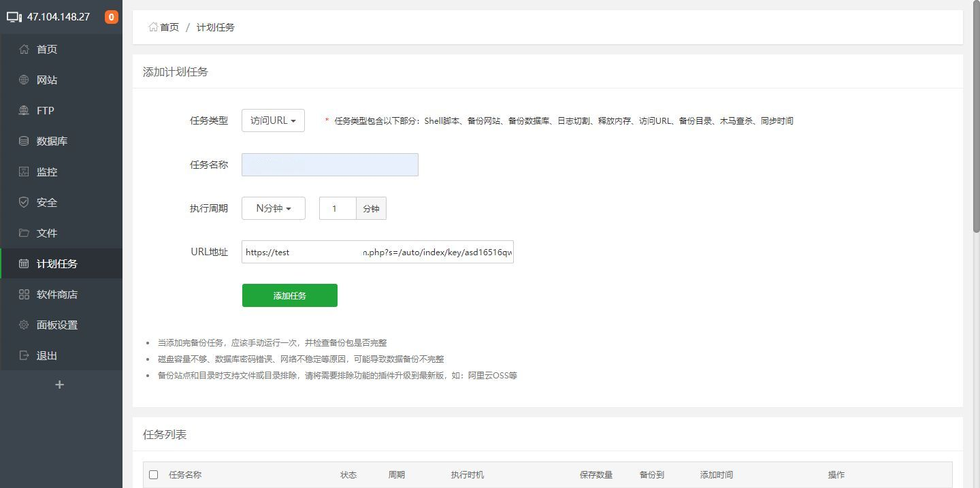Screen dimensions: 980x488
Task: Click the plus icon below sidebar menu
Action: click(60, 385)
